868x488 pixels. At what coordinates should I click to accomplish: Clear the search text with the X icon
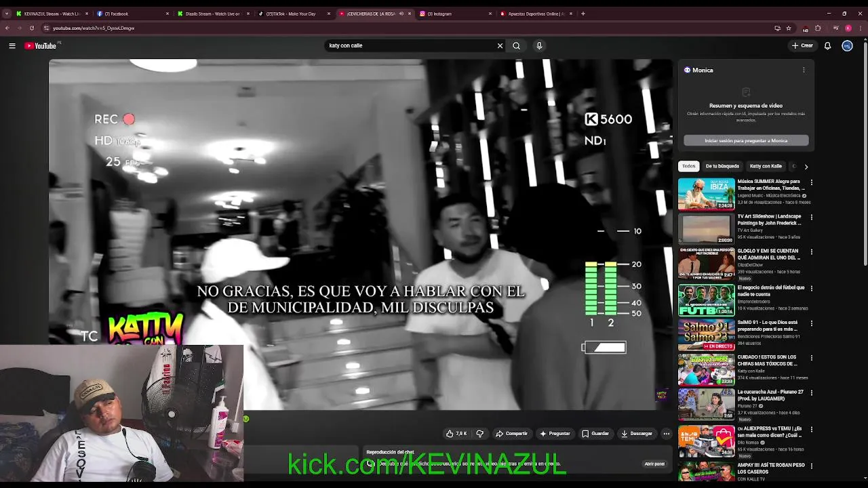coord(500,45)
